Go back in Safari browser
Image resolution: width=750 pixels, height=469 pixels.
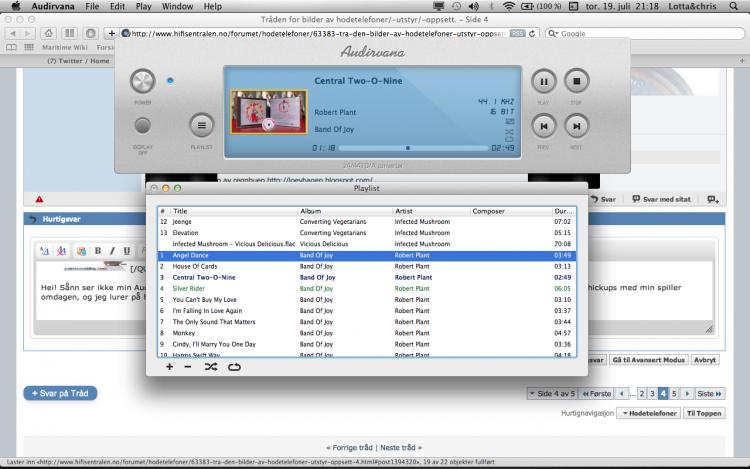pyautogui.click(x=13, y=33)
